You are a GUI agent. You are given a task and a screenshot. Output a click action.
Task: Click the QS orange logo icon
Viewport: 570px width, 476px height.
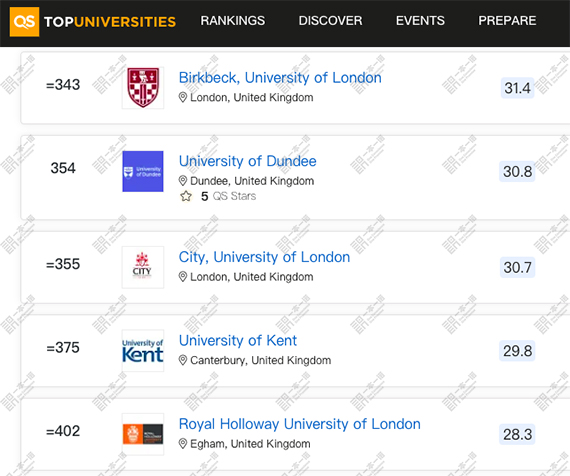(24, 22)
